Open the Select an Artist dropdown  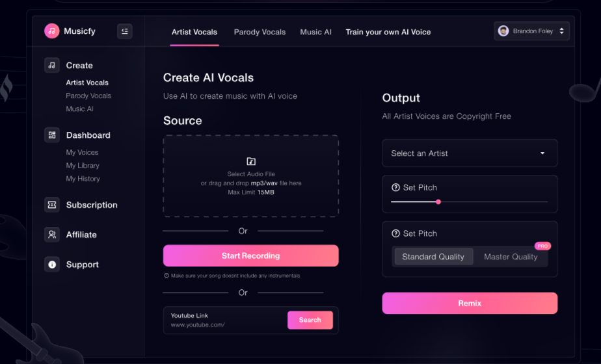click(x=470, y=153)
